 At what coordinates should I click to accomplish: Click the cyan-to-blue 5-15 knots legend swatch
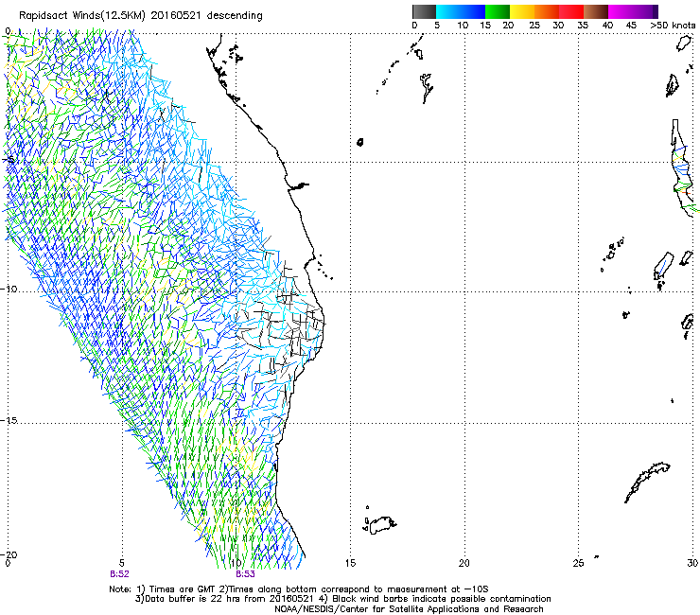click(461, 11)
